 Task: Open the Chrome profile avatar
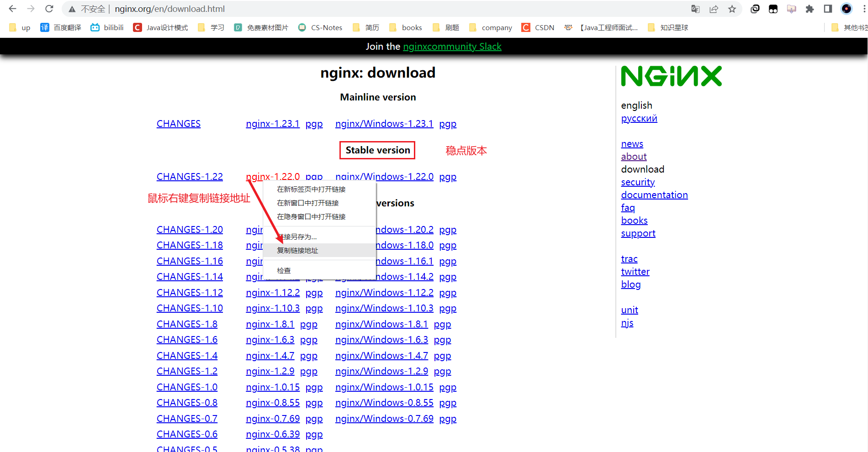[847, 9]
